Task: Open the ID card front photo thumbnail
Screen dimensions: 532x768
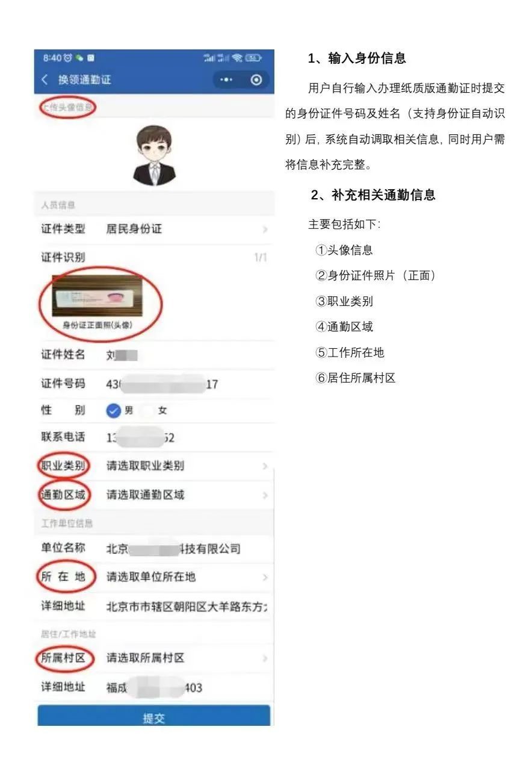Action: coord(97,296)
